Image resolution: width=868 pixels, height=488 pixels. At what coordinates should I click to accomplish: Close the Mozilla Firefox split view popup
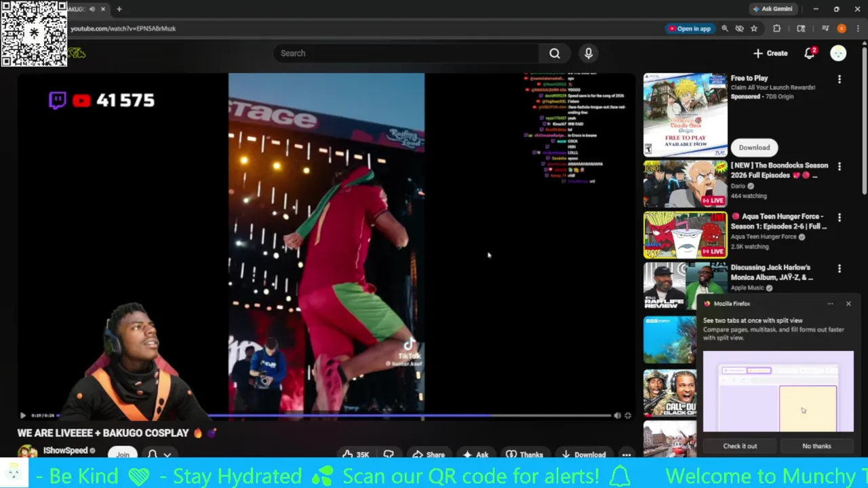tap(848, 304)
